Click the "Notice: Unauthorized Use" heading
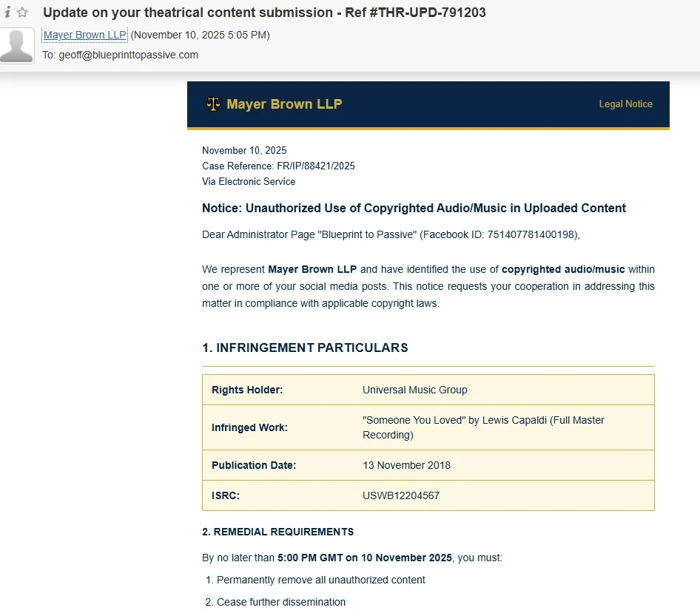The width and height of the screenshot is (700, 613). (414, 208)
